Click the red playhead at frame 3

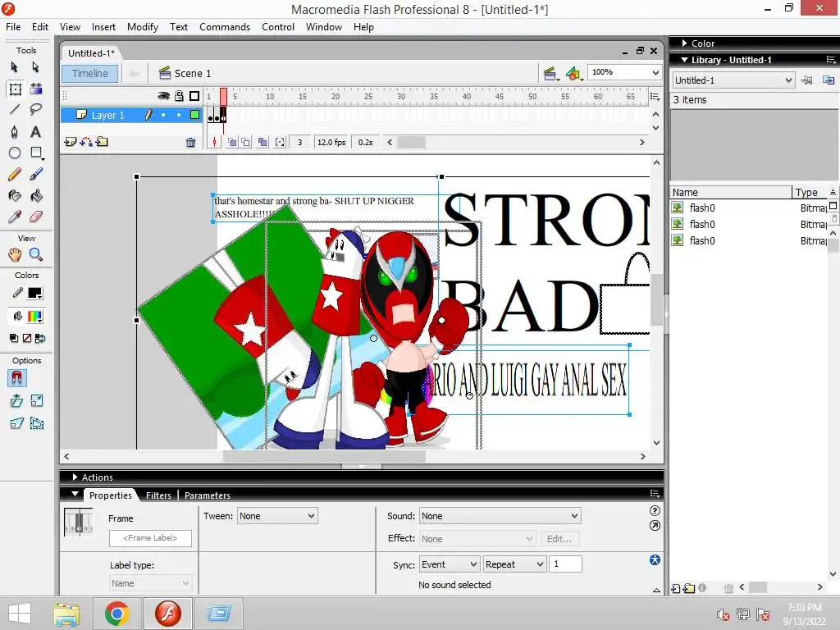pyautogui.click(x=223, y=97)
